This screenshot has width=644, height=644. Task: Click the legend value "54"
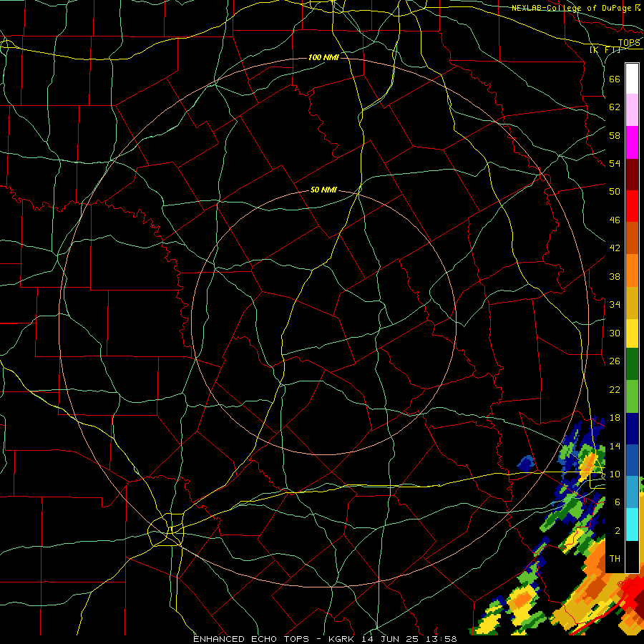pos(615,163)
